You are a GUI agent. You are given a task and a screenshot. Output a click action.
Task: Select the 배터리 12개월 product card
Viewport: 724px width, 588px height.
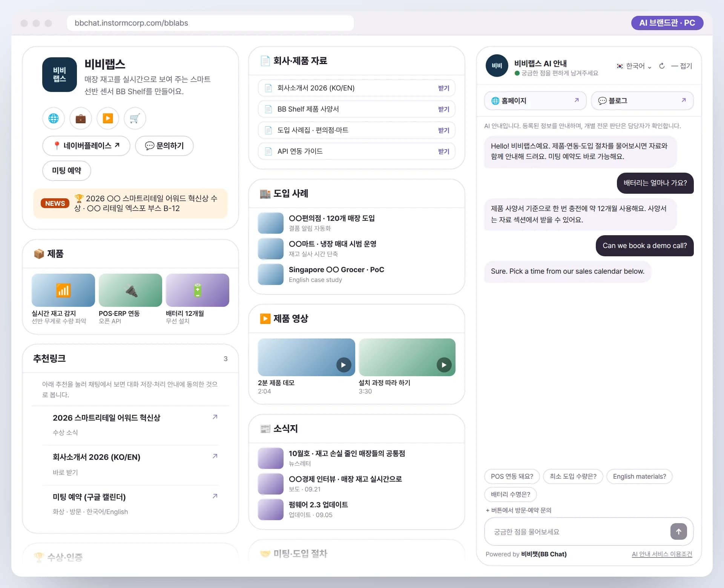point(198,299)
